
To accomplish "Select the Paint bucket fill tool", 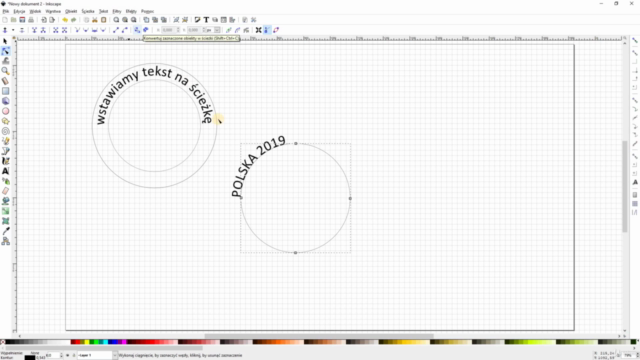I will coord(5,201).
